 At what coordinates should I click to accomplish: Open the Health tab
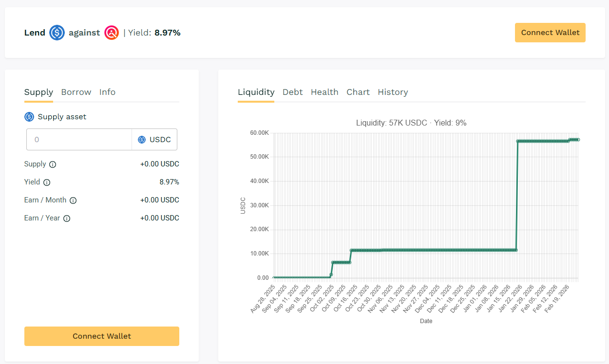click(324, 92)
